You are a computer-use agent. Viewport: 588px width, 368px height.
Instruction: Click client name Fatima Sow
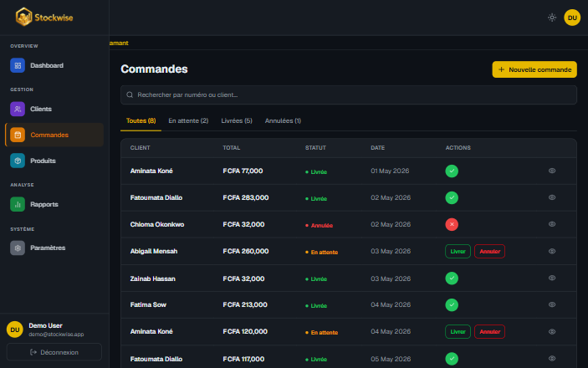click(x=148, y=305)
